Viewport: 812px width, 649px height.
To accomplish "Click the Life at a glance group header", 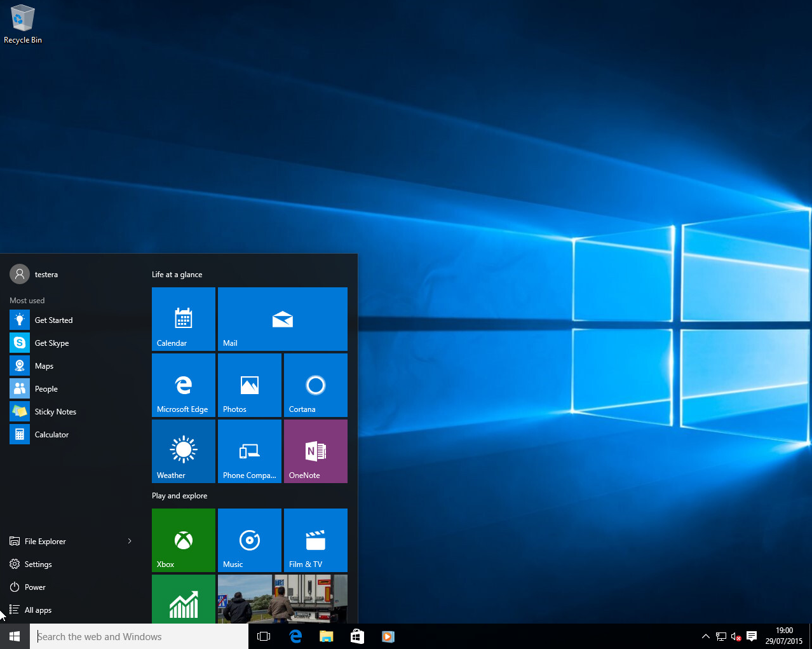I will tap(177, 275).
